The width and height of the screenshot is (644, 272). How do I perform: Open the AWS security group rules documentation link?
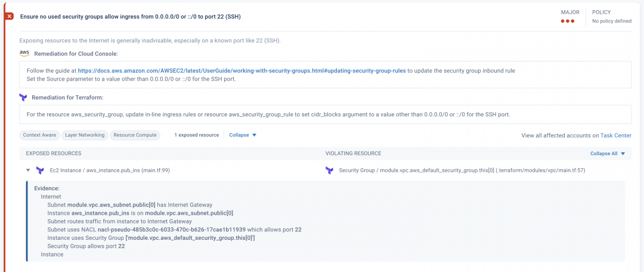(x=242, y=70)
